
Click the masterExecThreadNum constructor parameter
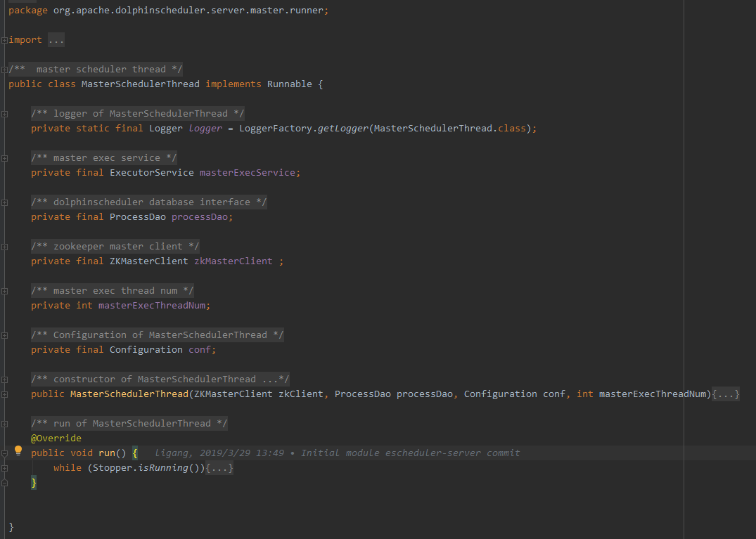[653, 394]
